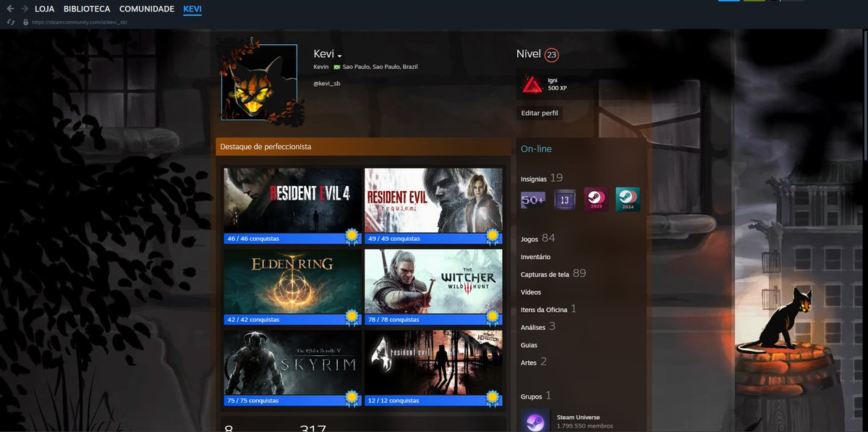The height and width of the screenshot is (432, 868).
Task: Click the On-line status text
Action: tap(536, 149)
